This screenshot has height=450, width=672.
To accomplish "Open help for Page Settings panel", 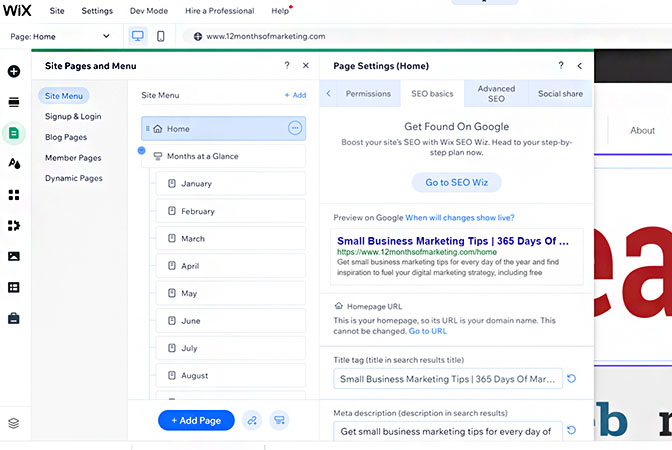I will [x=561, y=65].
